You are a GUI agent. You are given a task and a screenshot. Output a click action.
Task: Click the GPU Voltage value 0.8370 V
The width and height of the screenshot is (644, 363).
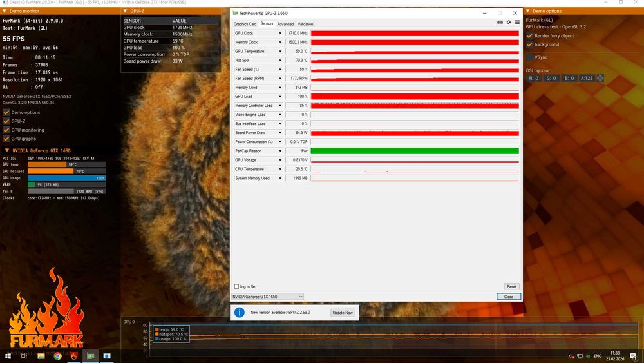coord(296,160)
